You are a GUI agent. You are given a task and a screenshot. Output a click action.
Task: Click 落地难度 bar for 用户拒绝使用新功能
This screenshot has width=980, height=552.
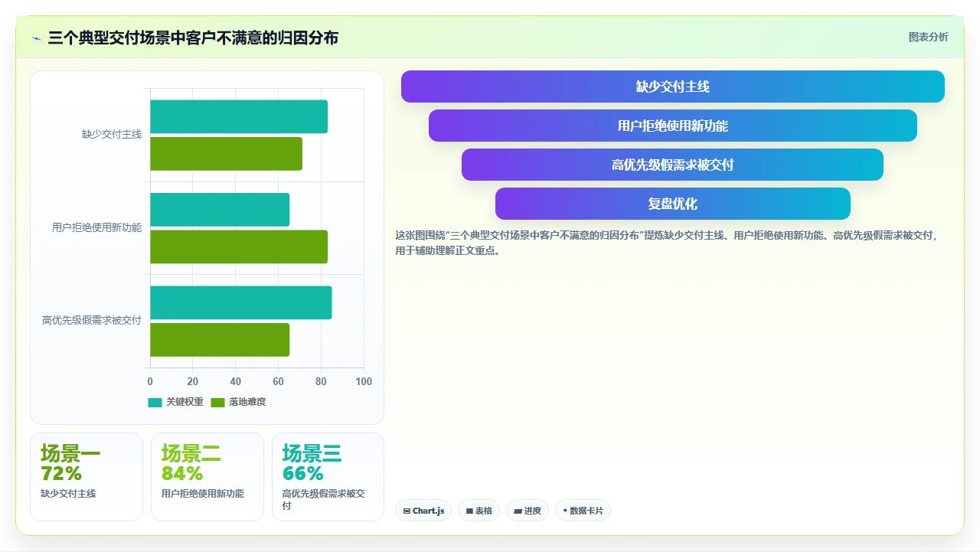pos(239,247)
